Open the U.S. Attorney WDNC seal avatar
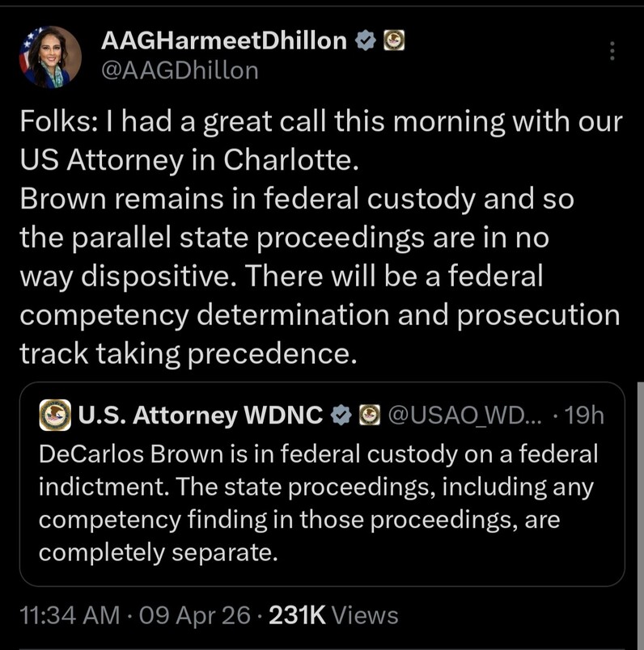Screen dimensions: 644x650 pyautogui.click(x=55, y=415)
